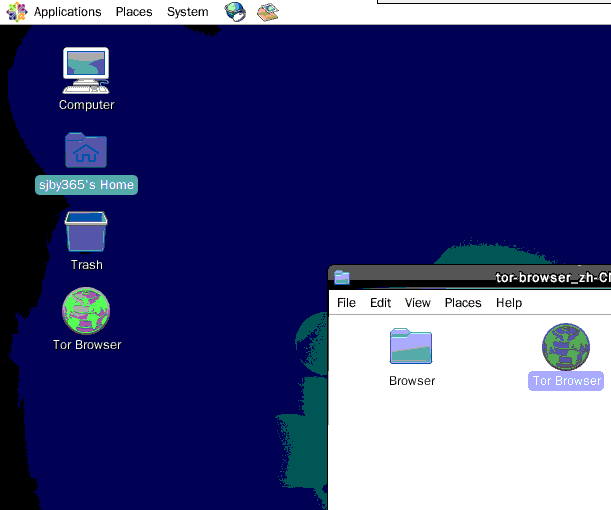Open the Edit menu in the file manager window
The width and height of the screenshot is (611, 510).
(380, 303)
